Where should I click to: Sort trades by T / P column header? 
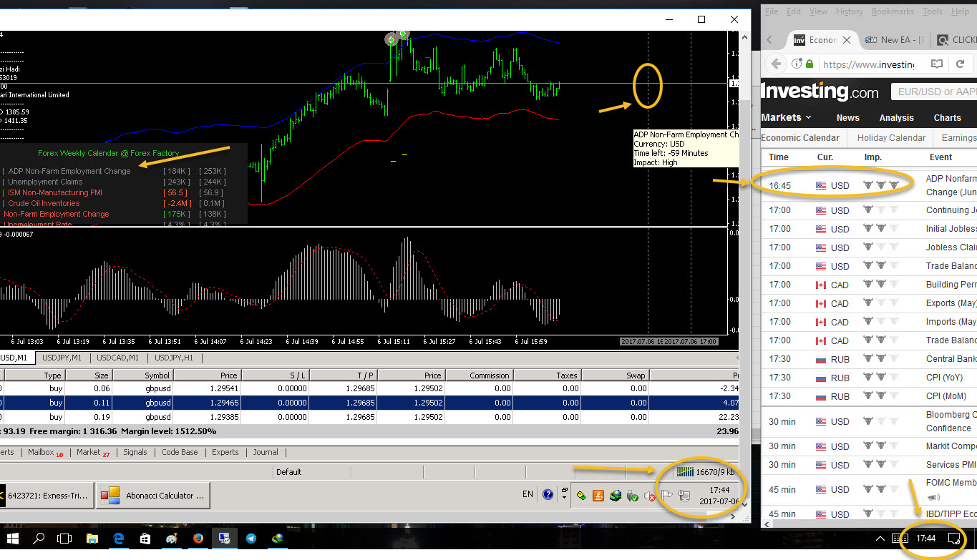click(x=345, y=375)
